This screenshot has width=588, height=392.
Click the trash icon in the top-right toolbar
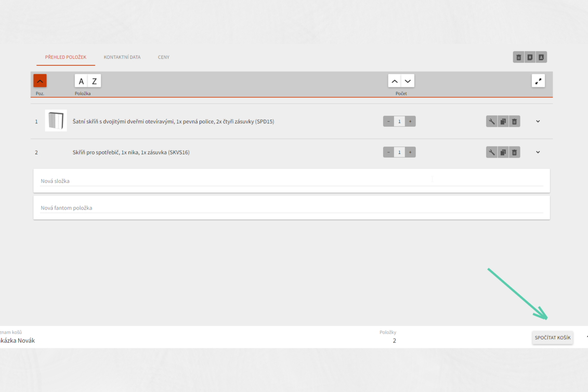[x=518, y=57]
